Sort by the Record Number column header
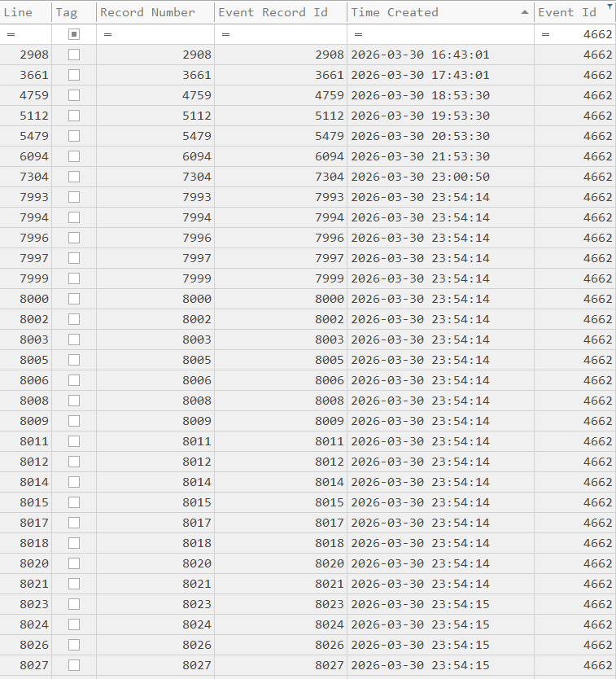This screenshot has width=616, height=679. click(x=155, y=12)
